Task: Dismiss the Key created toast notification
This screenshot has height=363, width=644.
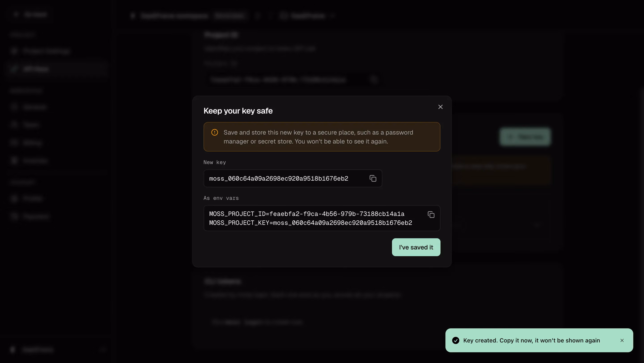Action: [x=622, y=340]
